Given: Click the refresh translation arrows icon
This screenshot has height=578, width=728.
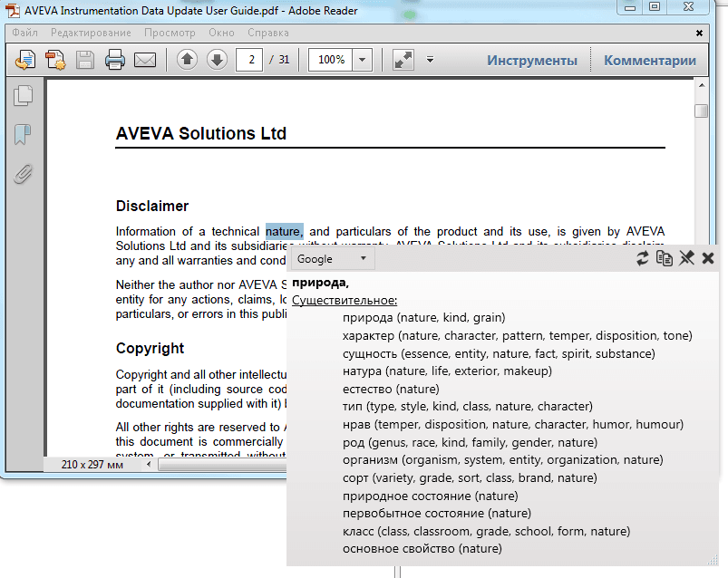Looking at the screenshot, I should (643, 258).
